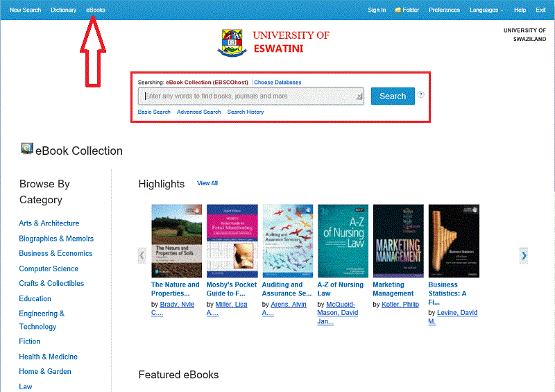Image resolution: width=555 pixels, height=392 pixels.
Task: Open Marketing Management book cover
Action: pyautogui.click(x=398, y=241)
